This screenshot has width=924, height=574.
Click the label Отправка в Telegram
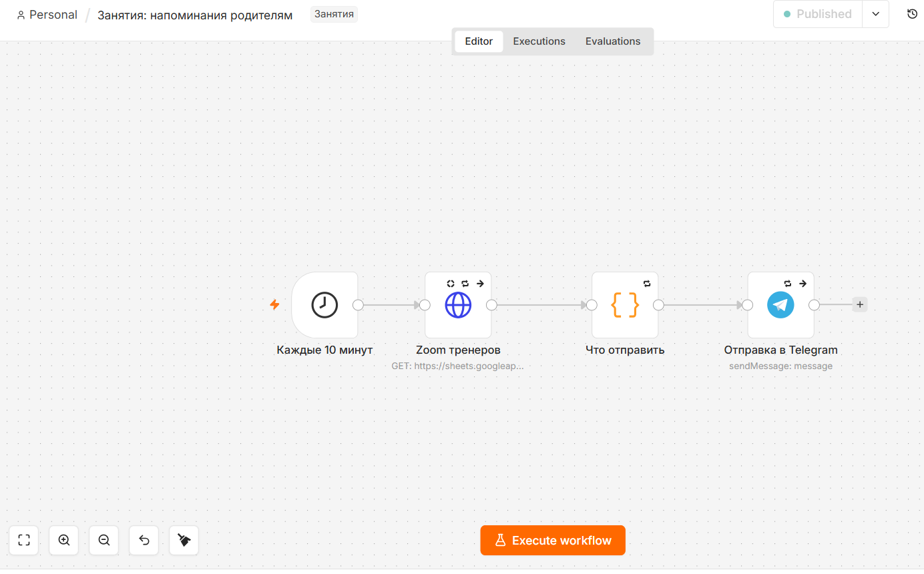(780, 350)
